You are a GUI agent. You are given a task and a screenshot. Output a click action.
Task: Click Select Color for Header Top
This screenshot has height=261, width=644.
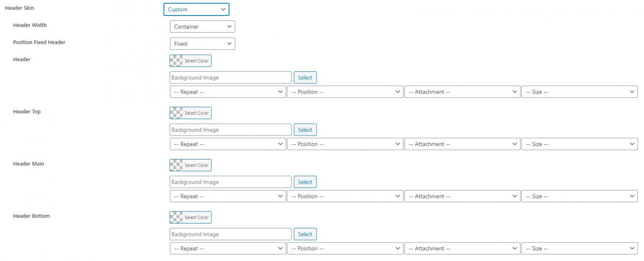coord(195,112)
